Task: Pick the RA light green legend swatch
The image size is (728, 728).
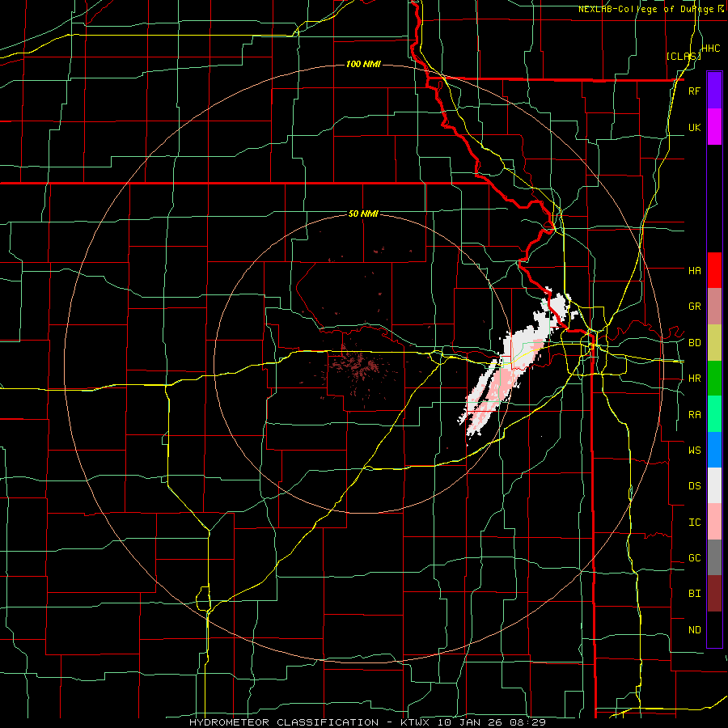Action: (x=714, y=414)
